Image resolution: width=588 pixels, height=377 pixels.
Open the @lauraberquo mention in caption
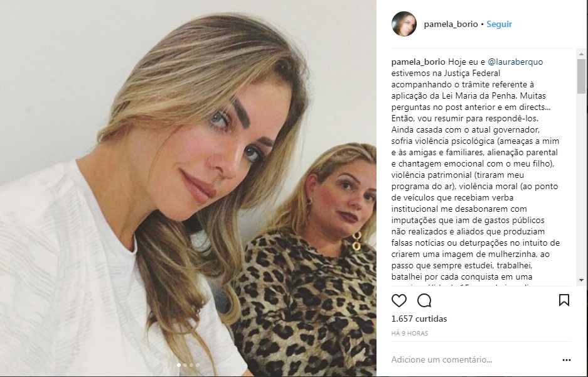pos(515,62)
